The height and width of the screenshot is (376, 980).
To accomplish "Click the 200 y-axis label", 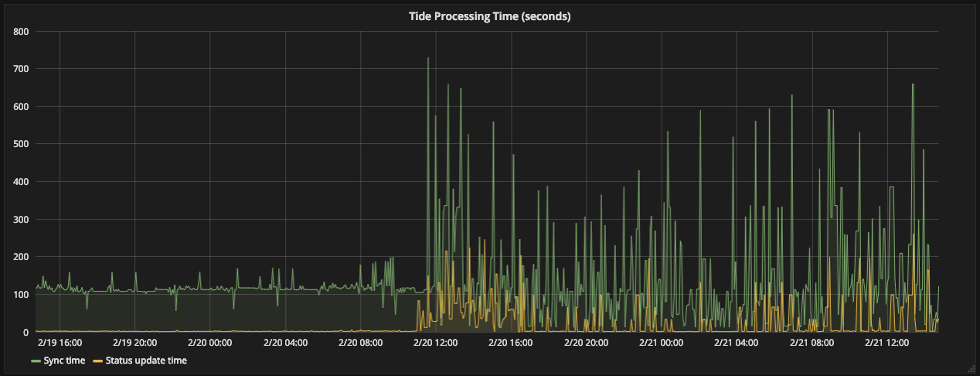I will point(21,257).
